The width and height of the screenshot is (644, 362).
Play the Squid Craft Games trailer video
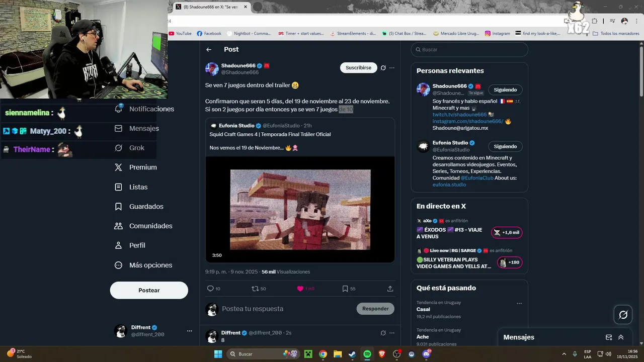pos(300,210)
